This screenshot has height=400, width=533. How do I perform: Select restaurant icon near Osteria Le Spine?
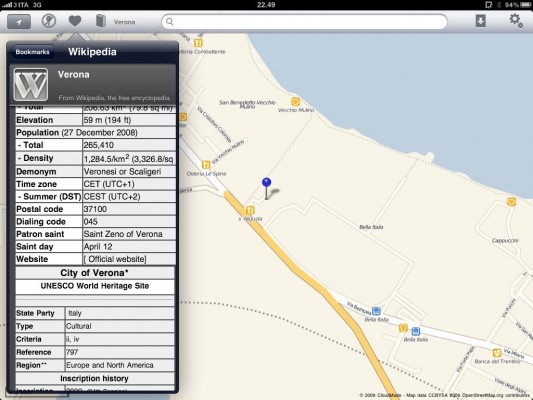click(206, 165)
